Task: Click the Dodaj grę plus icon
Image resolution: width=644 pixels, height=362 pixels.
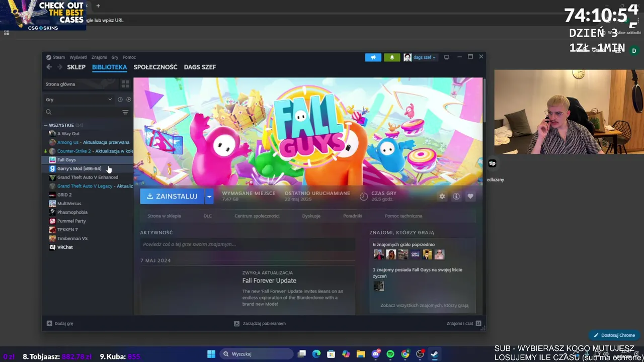Action: click(49, 323)
